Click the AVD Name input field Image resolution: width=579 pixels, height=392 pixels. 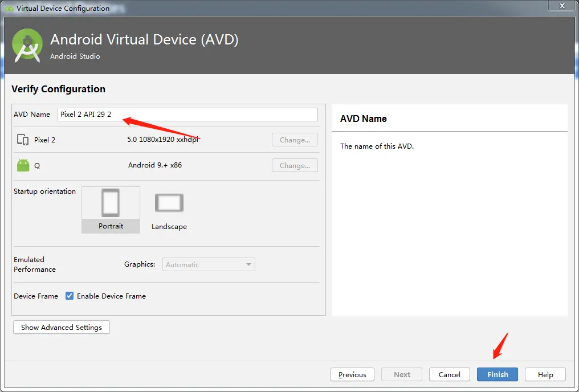pyautogui.click(x=187, y=115)
